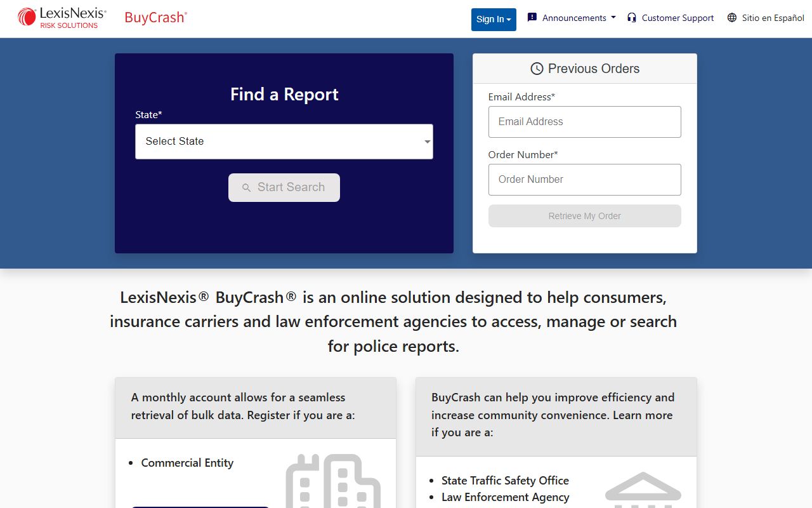Click the government building icon
812x508 pixels.
(643, 490)
